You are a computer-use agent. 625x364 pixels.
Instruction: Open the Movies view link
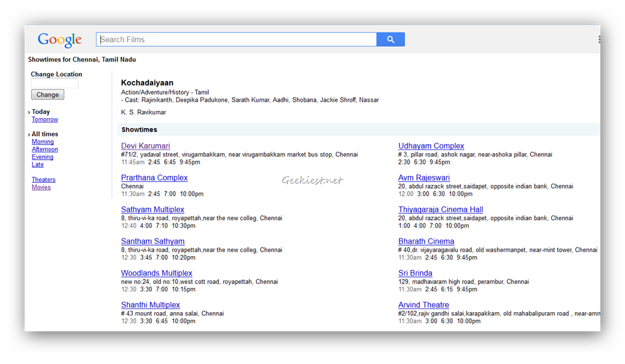point(41,188)
